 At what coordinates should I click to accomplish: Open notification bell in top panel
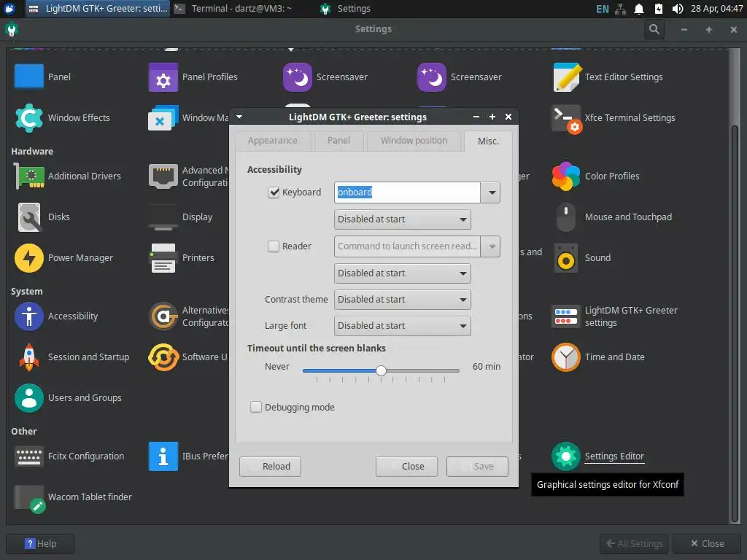[x=639, y=9]
